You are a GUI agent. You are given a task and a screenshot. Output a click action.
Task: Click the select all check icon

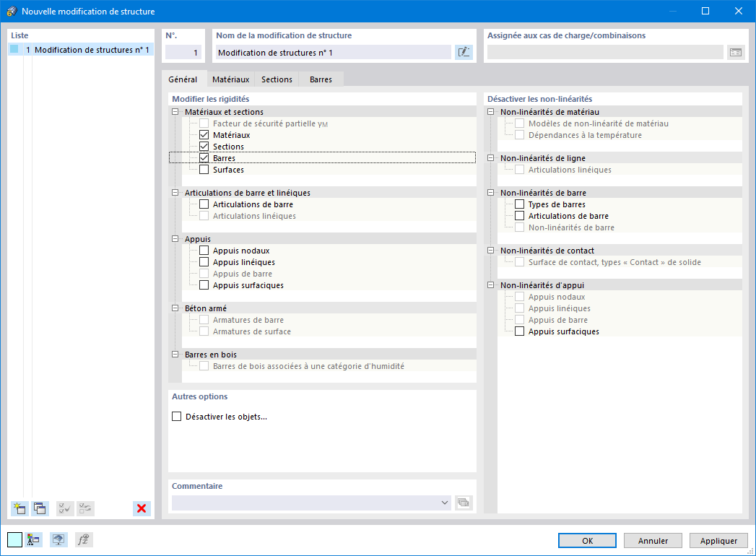pyautogui.click(x=65, y=508)
